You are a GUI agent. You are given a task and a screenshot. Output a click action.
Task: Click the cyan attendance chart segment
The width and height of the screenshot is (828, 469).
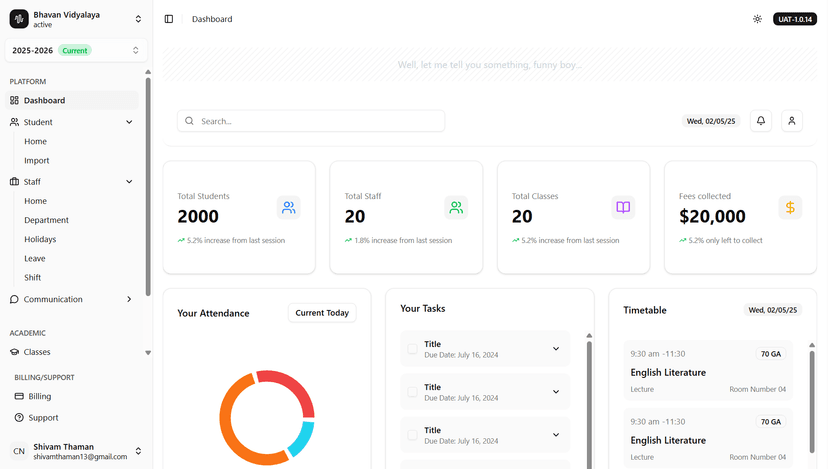[303, 438]
